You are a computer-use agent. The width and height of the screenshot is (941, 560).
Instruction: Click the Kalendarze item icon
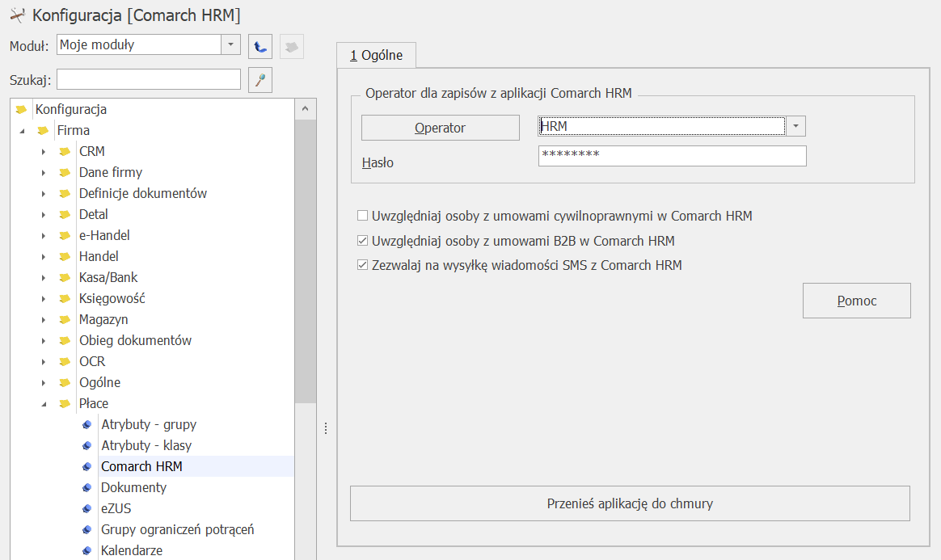(x=87, y=550)
